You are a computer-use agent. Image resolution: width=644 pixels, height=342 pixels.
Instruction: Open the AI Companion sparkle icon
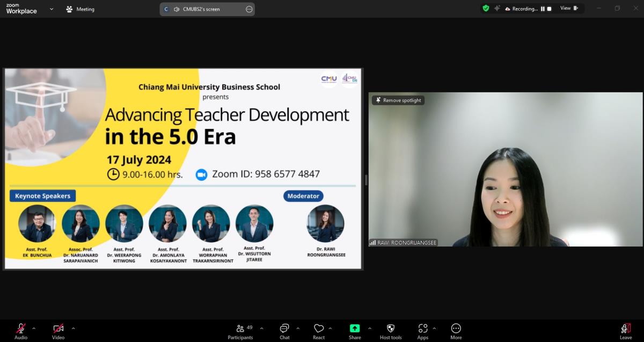tap(497, 9)
